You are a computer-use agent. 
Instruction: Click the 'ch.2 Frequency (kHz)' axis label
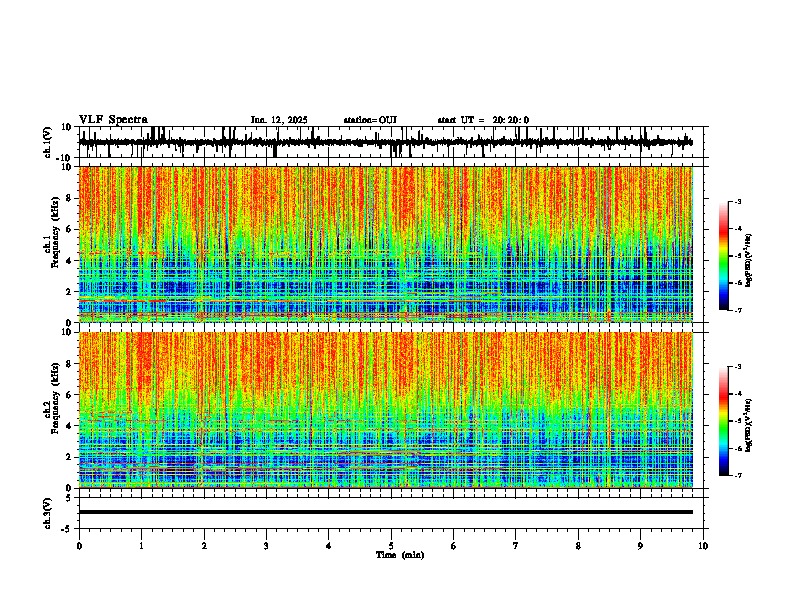coord(52,398)
